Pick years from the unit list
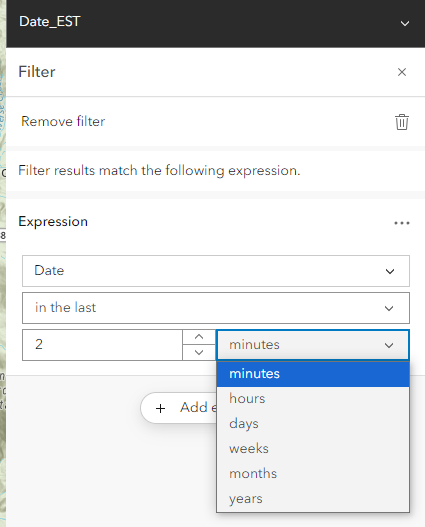The width and height of the screenshot is (425, 527). coord(313,499)
